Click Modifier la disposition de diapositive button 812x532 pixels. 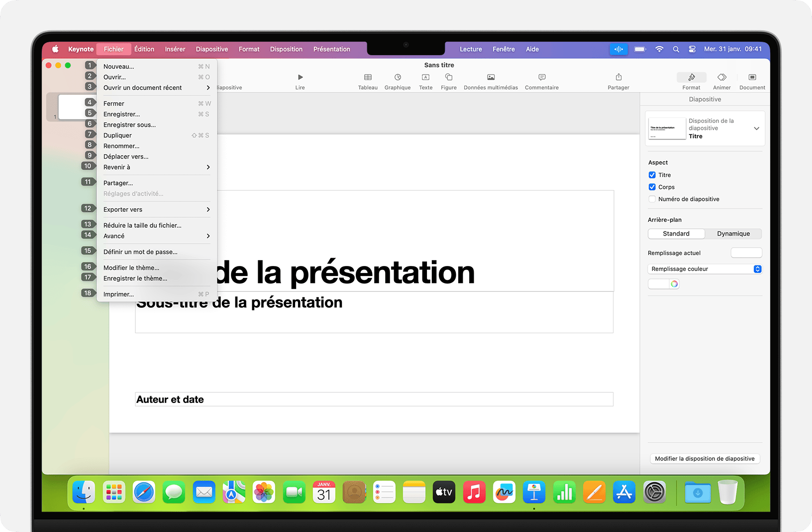[x=705, y=458]
